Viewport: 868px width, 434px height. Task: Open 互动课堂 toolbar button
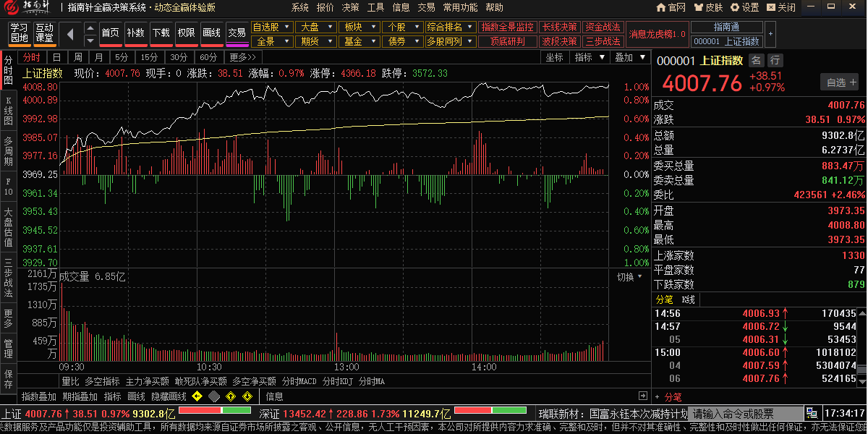[x=44, y=33]
